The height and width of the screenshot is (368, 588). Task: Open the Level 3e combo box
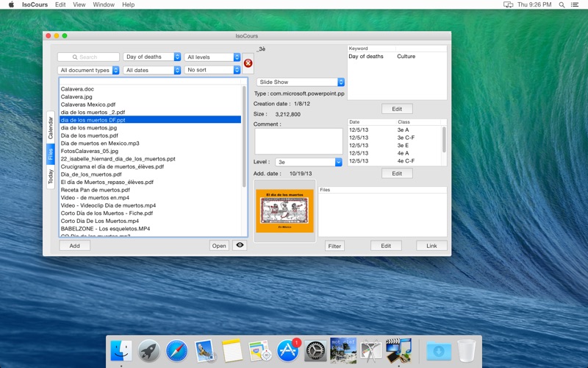[x=309, y=162]
